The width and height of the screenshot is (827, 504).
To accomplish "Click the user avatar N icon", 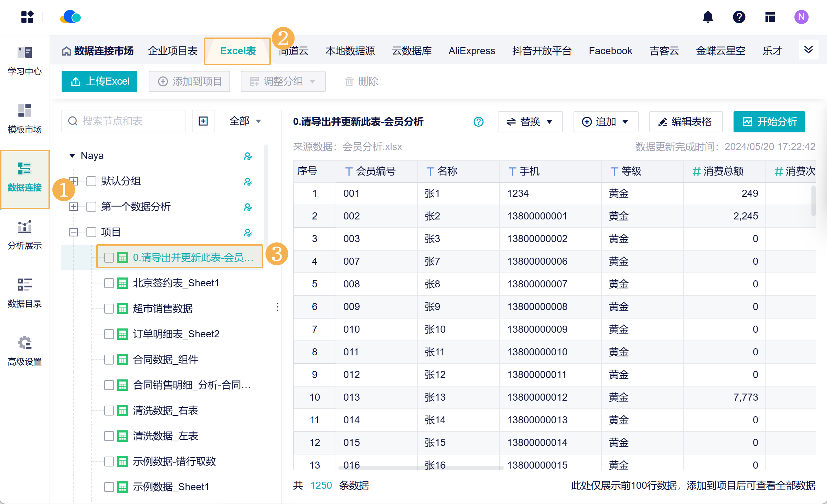I will 801,17.
